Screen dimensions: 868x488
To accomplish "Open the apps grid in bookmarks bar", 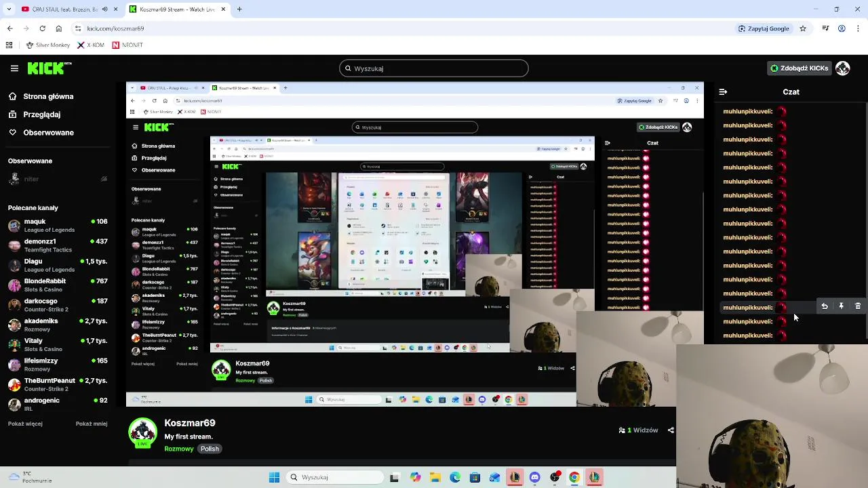I will 9,45.
